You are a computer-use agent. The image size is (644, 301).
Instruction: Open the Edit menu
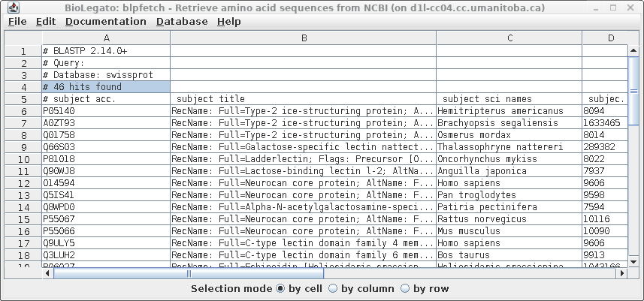pyautogui.click(x=45, y=22)
